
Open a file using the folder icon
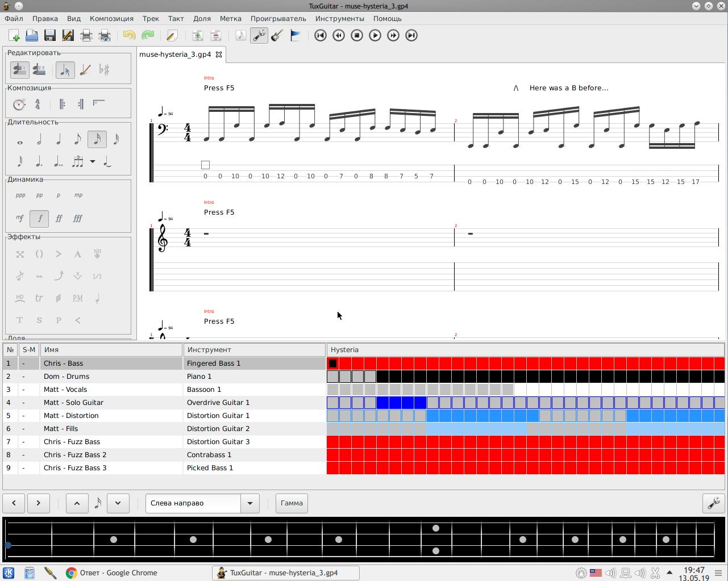pyautogui.click(x=32, y=35)
